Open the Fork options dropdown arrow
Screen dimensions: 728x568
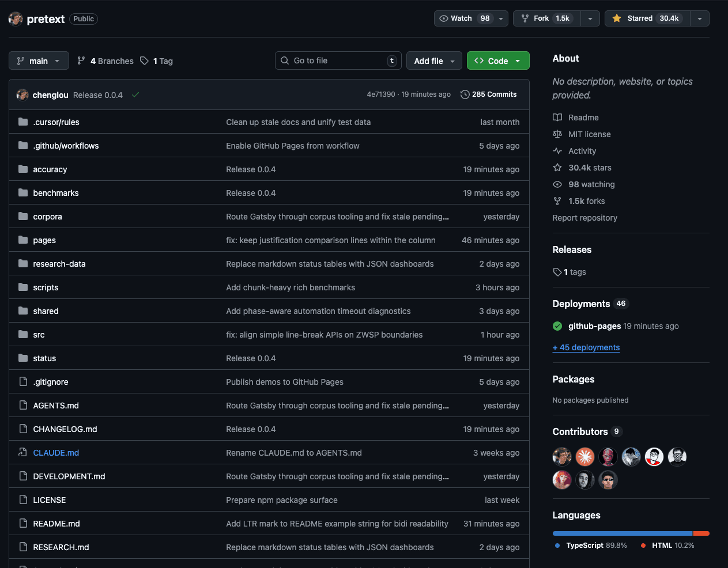590,18
